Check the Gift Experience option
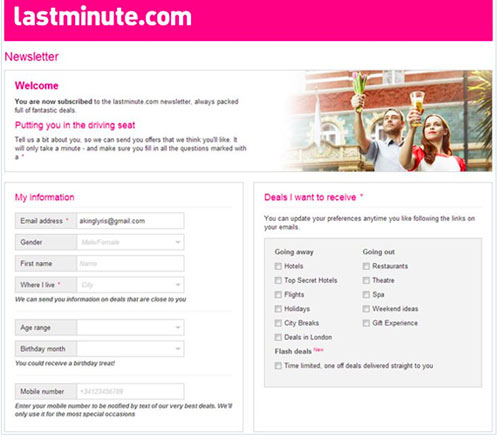500x441 pixels. coord(366,323)
